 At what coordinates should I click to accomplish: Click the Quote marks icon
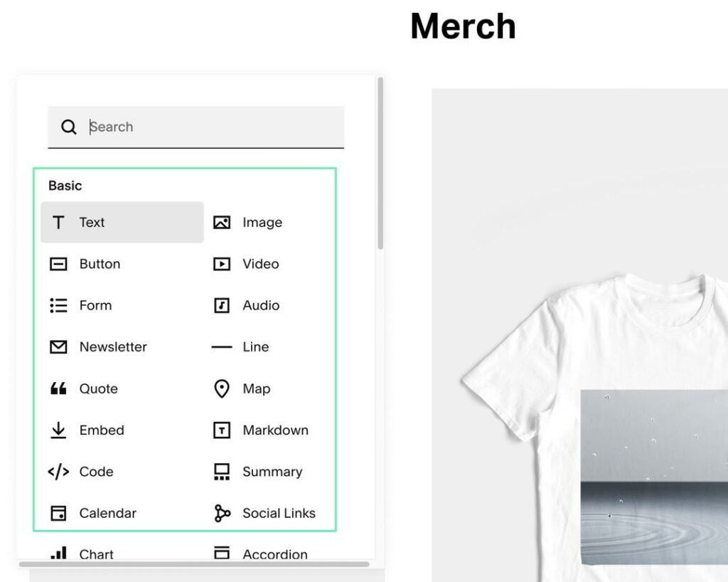coord(58,388)
